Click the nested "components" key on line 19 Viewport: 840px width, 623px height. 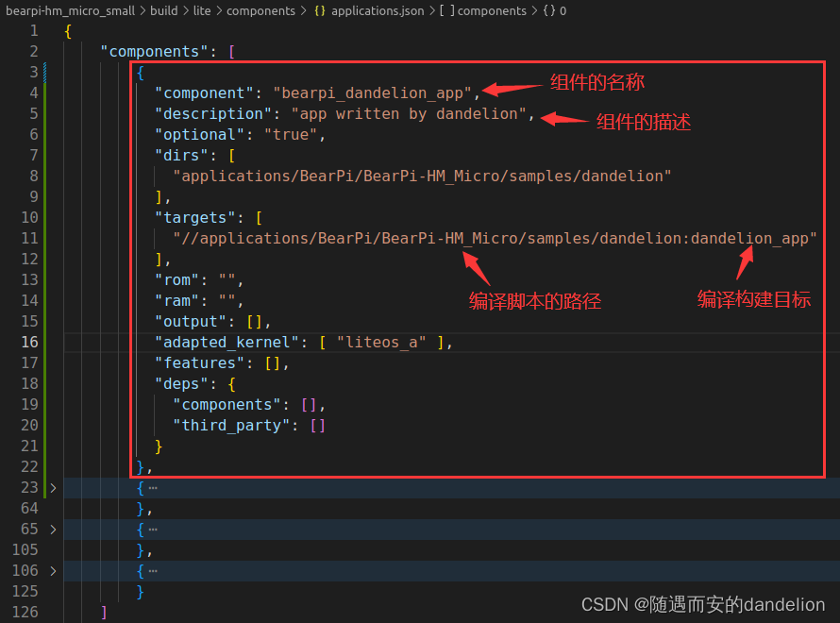click(227, 404)
